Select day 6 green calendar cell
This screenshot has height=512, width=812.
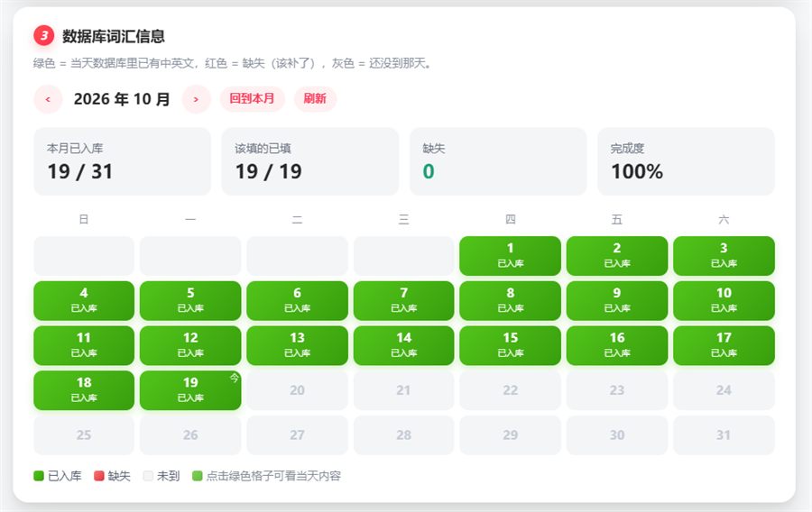point(297,300)
